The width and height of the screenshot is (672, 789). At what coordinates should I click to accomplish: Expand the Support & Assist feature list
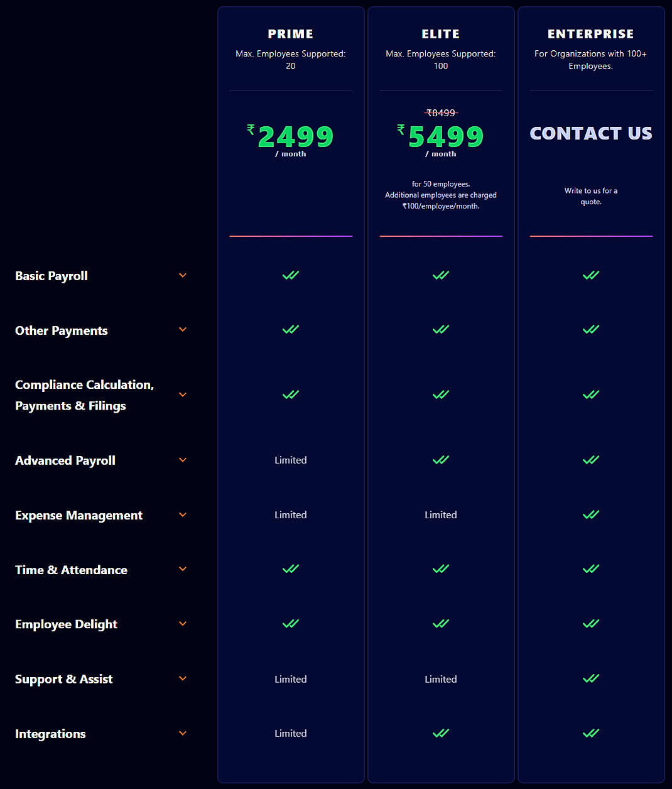click(182, 678)
